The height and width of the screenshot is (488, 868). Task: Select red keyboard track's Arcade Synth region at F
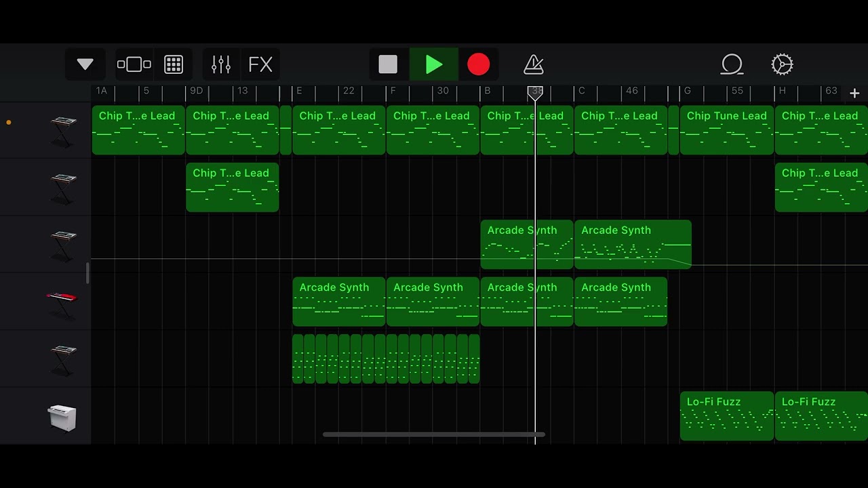pos(433,302)
